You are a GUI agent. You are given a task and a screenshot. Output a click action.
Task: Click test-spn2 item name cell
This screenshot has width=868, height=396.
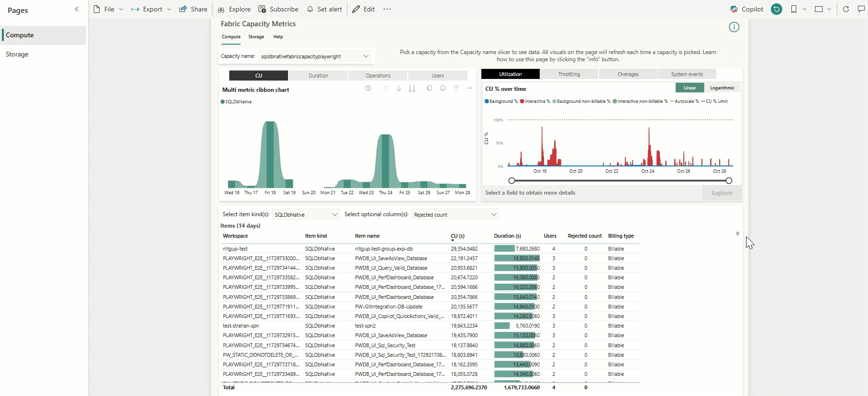coord(365,326)
